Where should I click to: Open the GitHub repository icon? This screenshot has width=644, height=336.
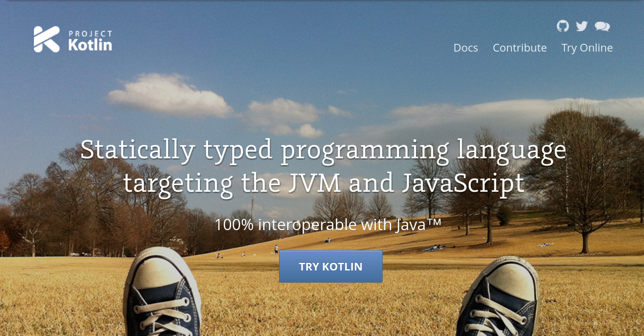(563, 26)
